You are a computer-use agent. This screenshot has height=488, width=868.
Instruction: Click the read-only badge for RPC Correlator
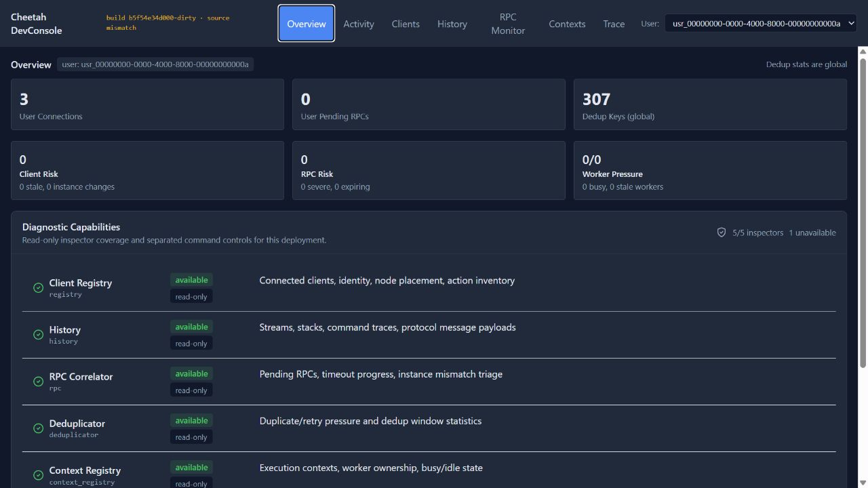pos(191,390)
